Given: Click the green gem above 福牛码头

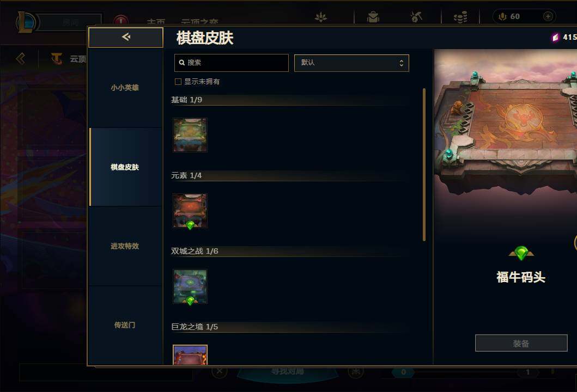Looking at the screenshot, I should click(x=521, y=253).
